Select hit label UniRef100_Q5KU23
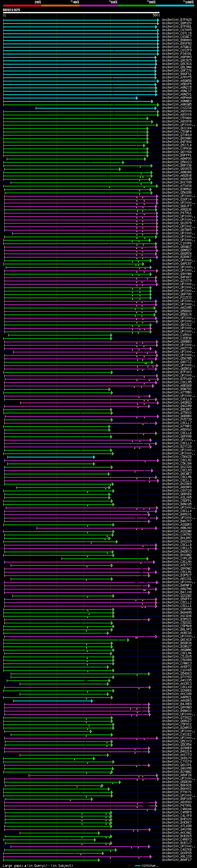The image size is (197, 868). click(177, 162)
